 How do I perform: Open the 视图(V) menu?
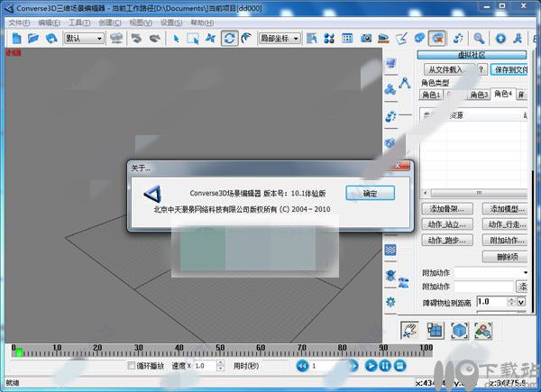(141, 23)
